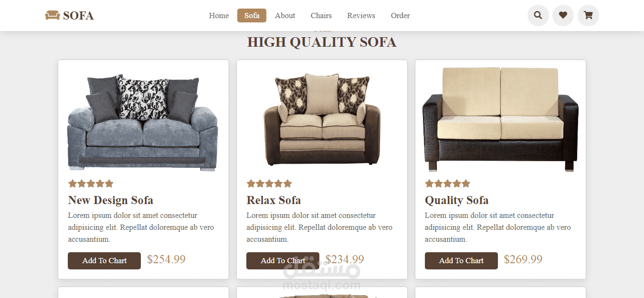This screenshot has width=644, height=298.
Task: Click the brown Relax Sofa image
Action: pos(322,119)
